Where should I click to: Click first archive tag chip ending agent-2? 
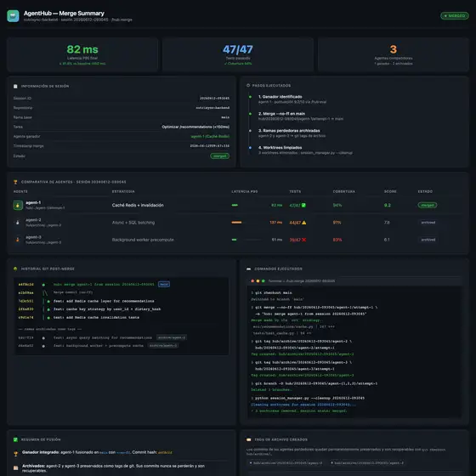286,463
